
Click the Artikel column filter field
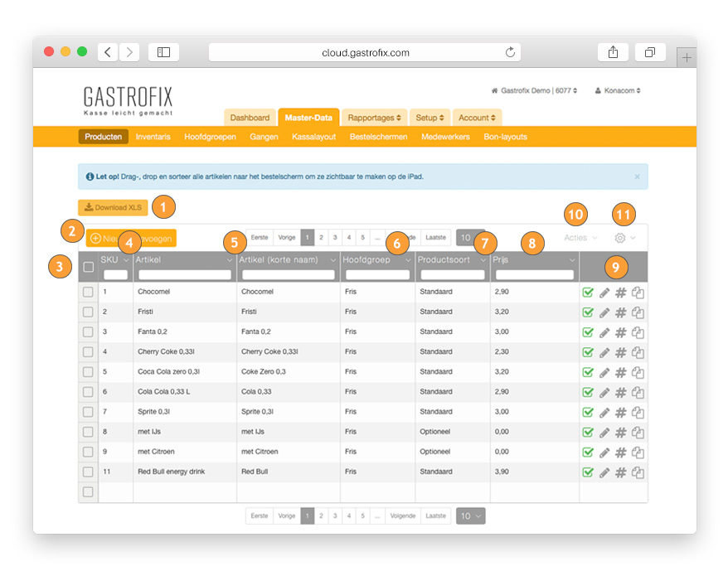coord(184,275)
